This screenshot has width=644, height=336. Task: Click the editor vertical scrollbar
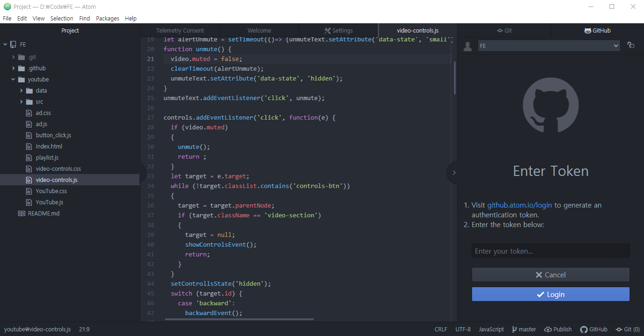455,78
